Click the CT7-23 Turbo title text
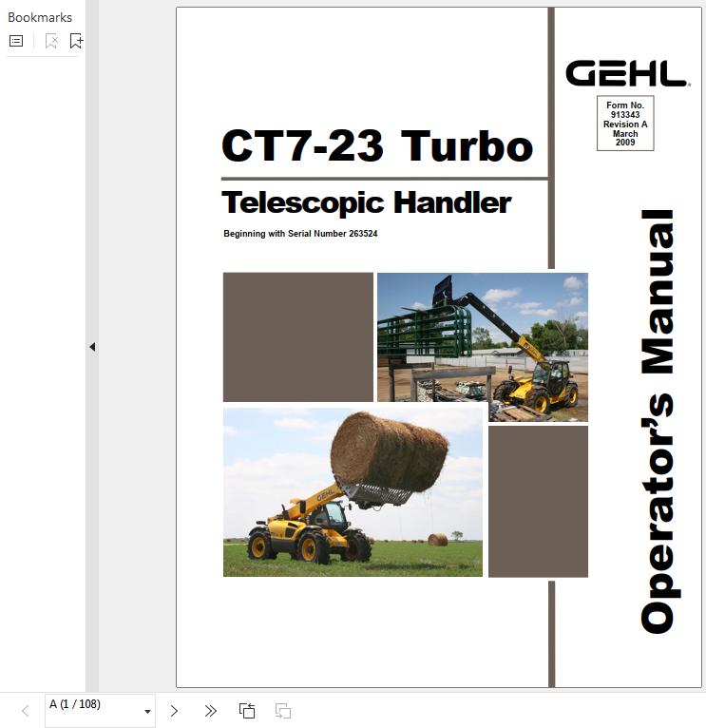The height and width of the screenshot is (728, 706). (377, 145)
